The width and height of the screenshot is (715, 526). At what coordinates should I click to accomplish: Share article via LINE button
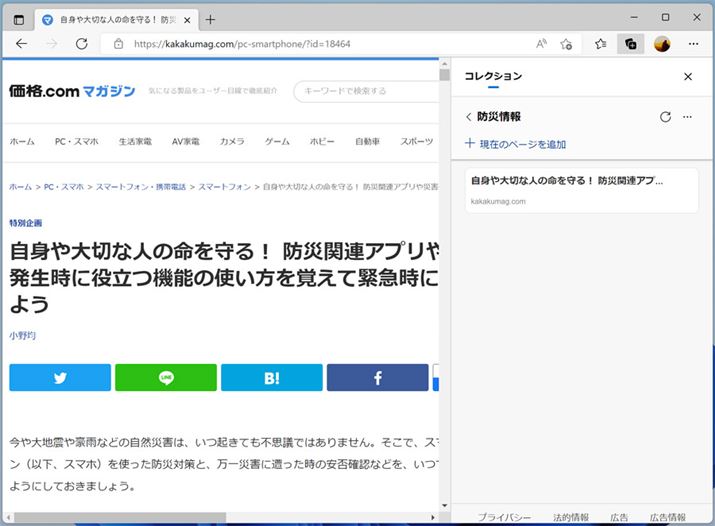(x=166, y=378)
